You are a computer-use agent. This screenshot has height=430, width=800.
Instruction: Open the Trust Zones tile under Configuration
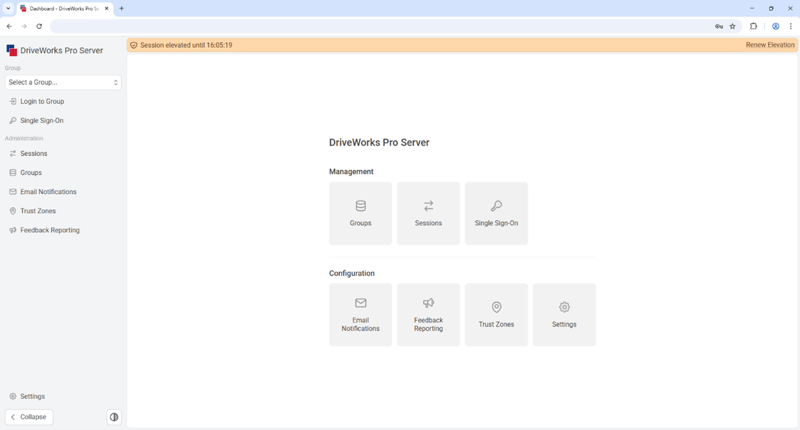[x=496, y=315]
